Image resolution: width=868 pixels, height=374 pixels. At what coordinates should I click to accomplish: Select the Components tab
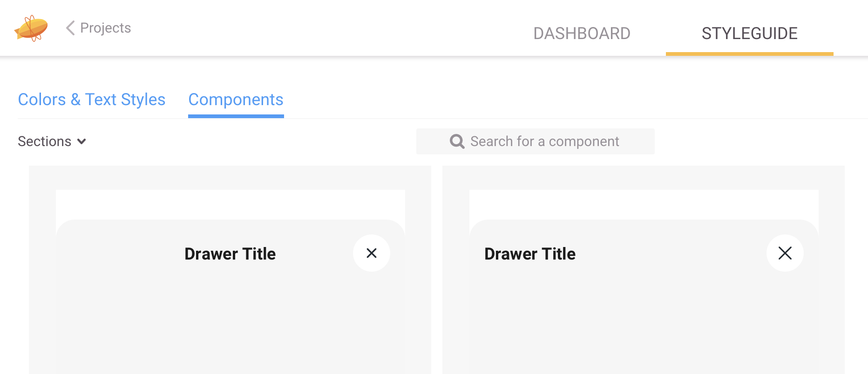(x=236, y=99)
